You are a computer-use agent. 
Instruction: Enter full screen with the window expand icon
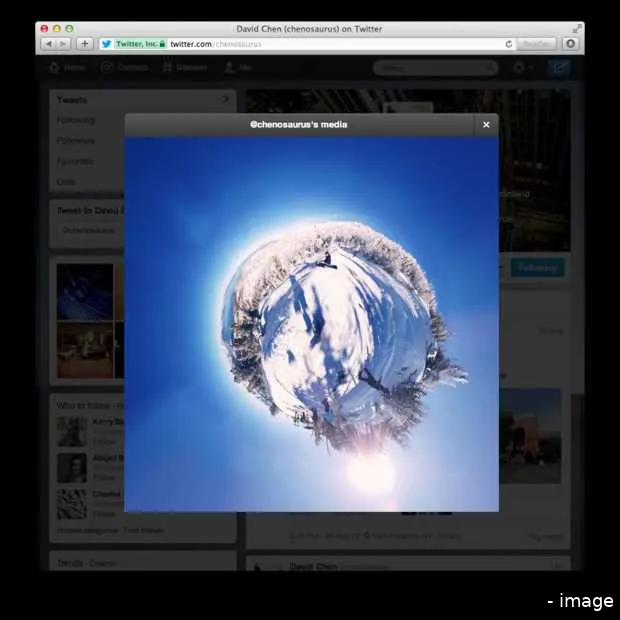(577, 29)
